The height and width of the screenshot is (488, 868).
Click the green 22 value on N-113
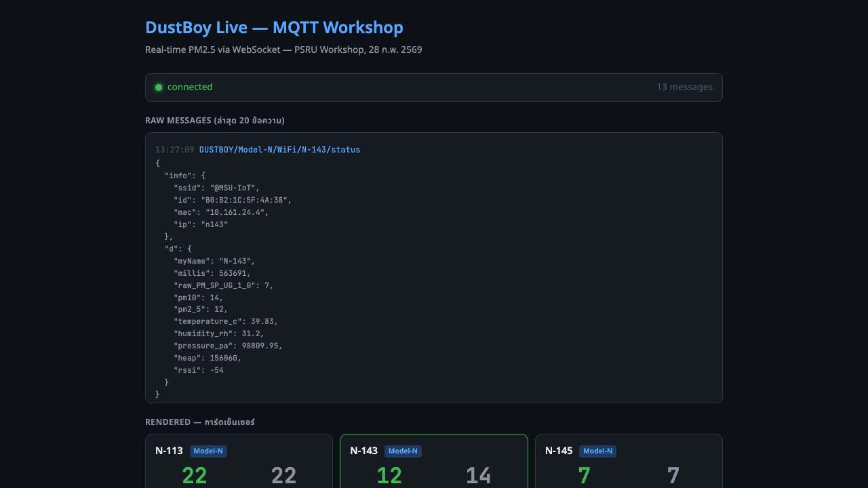[x=194, y=476]
